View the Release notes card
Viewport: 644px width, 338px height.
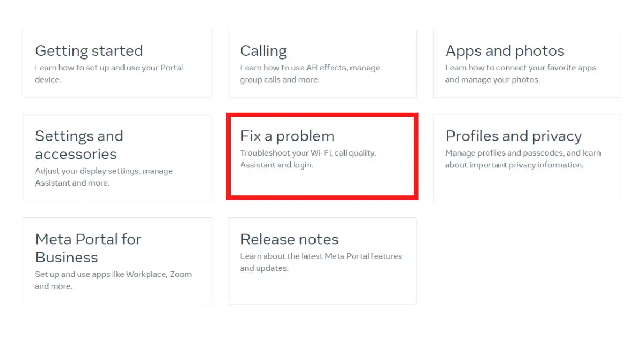322,261
